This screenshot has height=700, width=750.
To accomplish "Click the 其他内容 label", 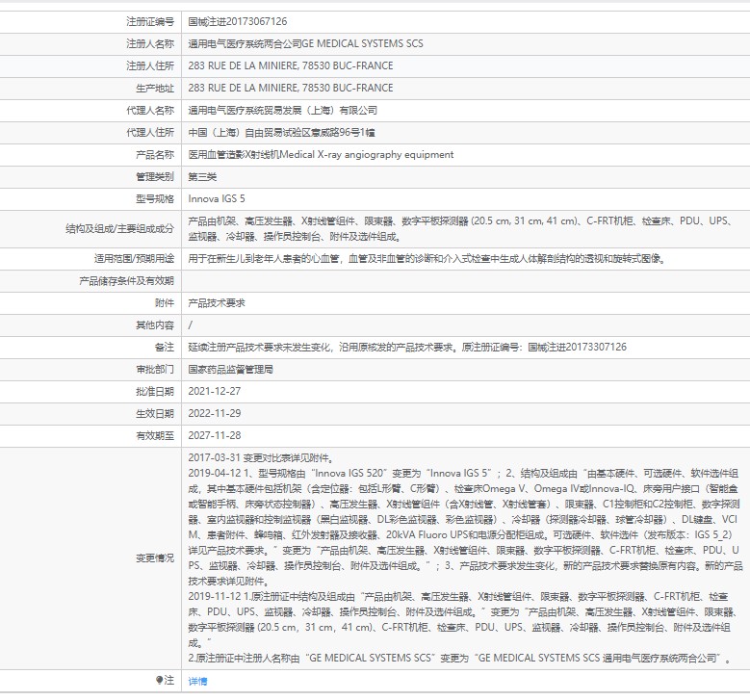I will pyautogui.click(x=155, y=325).
